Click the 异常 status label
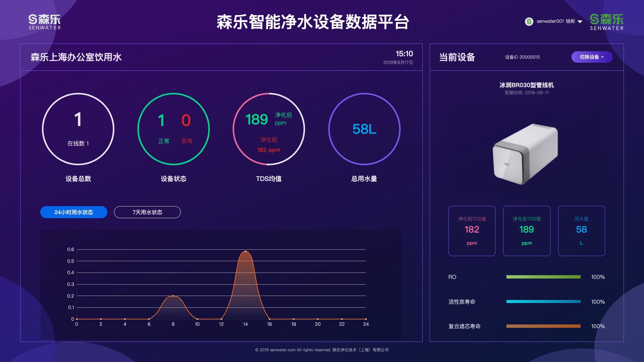 click(187, 141)
